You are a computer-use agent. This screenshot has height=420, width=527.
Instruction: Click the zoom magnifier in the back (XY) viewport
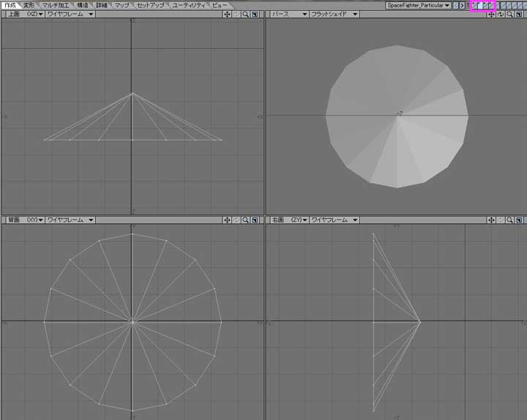(x=245, y=220)
